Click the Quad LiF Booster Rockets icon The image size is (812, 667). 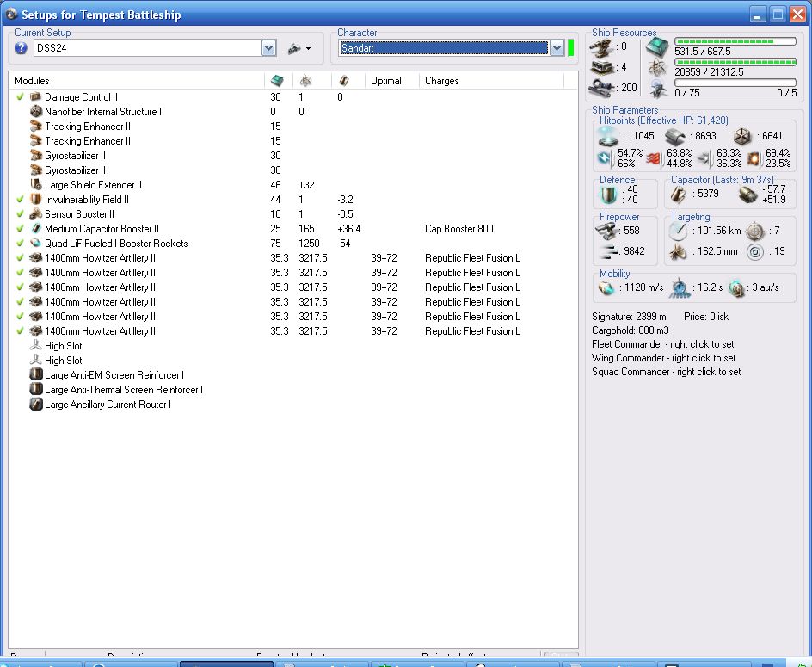tap(36, 243)
